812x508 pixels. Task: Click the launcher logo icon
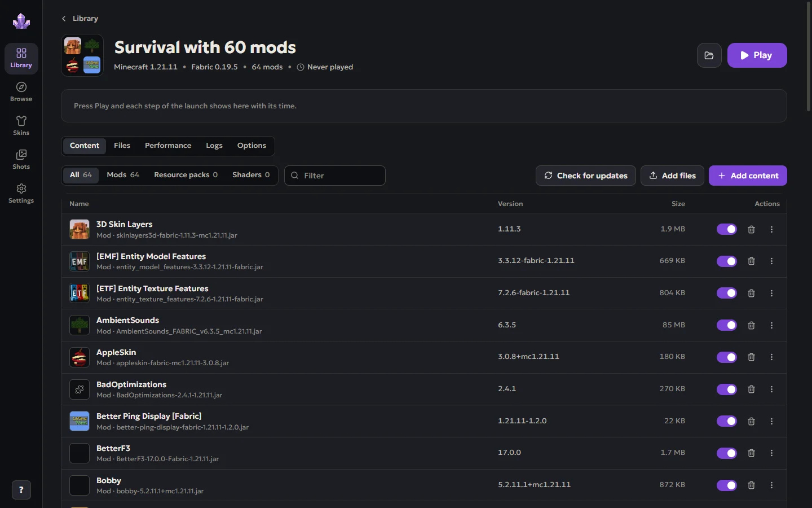(21, 21)
